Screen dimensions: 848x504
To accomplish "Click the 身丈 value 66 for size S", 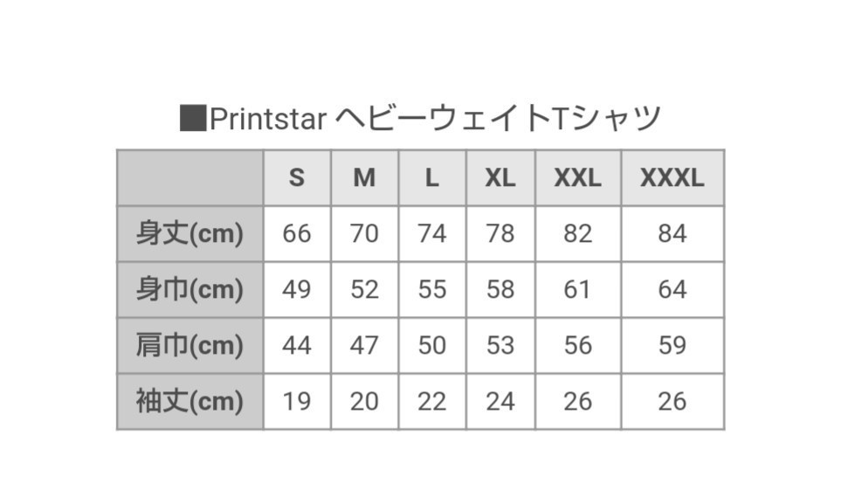I will pos(297,234).
